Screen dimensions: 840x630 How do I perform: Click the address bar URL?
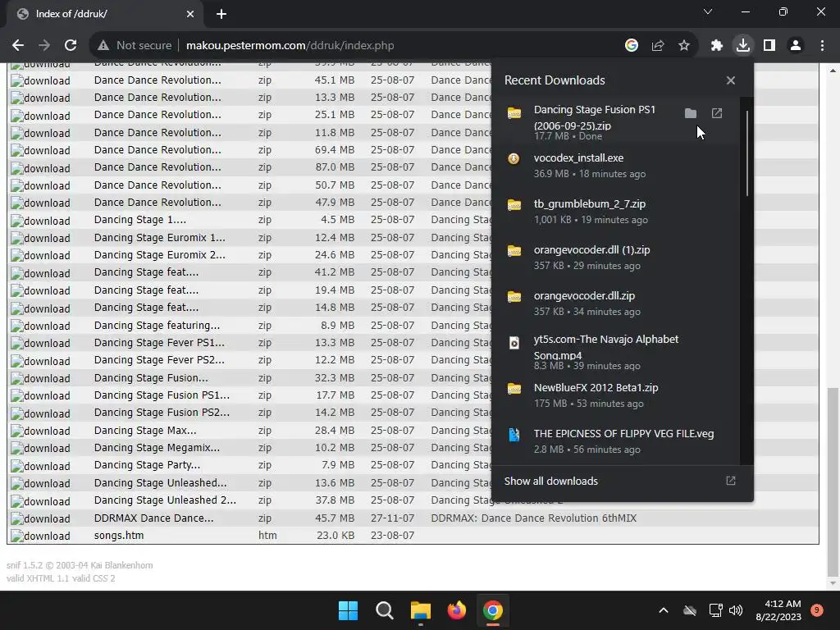point(290,46)
